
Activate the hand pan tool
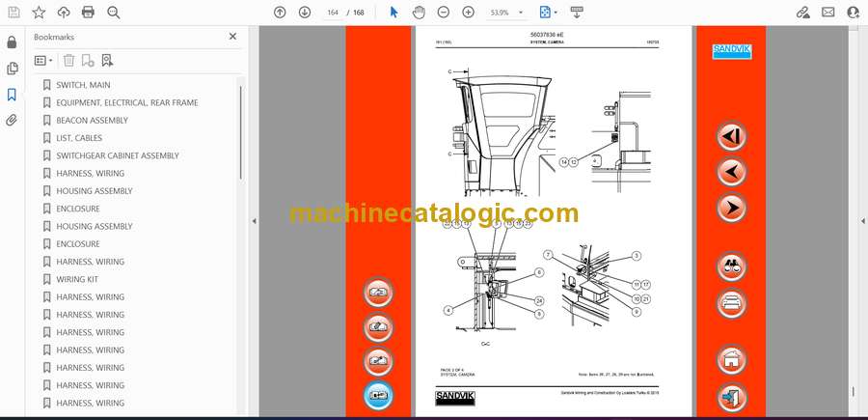(x=420, y=13)
